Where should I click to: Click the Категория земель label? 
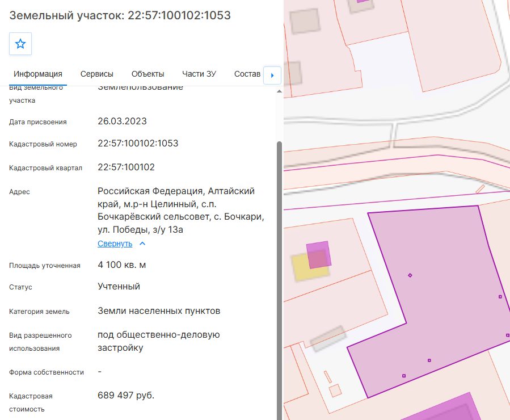point(39,312)
